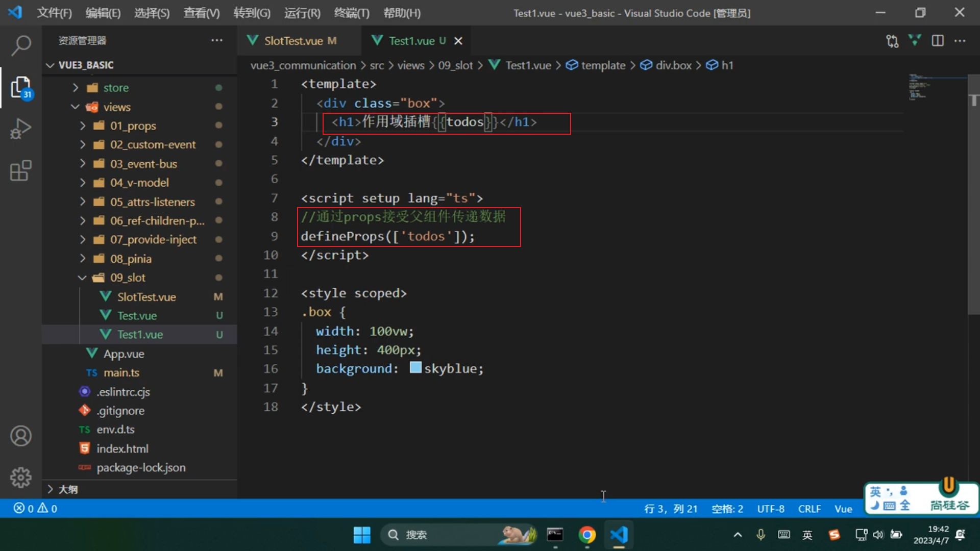Open Chrome from the taskbar
980x551 pixels.
pos(587,535)
